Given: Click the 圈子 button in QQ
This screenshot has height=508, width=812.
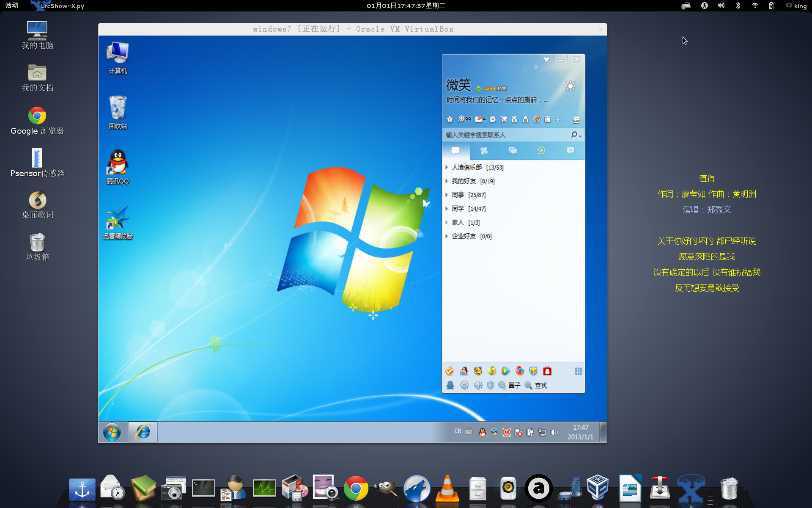Looking at the screenshot, I should pyautogui.click(x=509, y=385).
